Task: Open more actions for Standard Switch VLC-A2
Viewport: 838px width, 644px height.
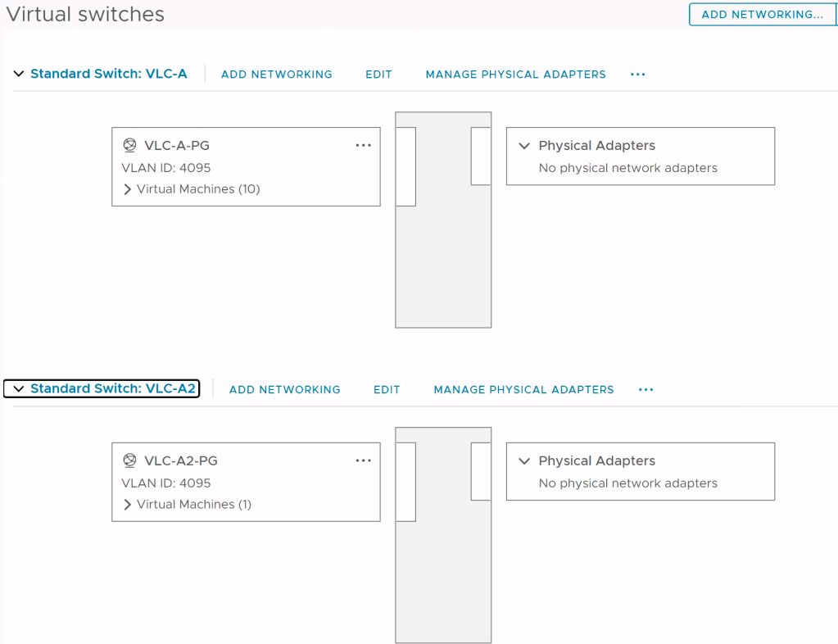Action: [646, 390]
